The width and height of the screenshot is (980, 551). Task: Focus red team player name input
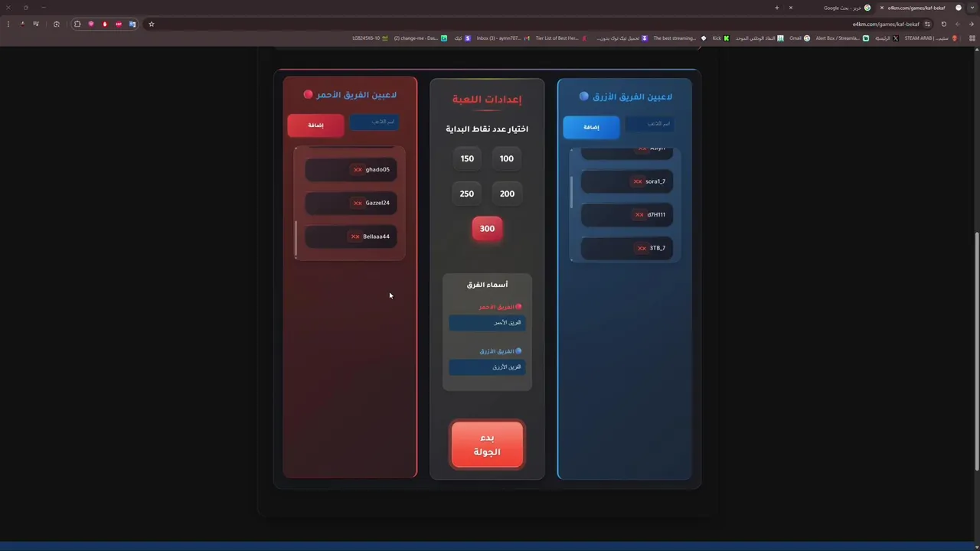[x=374, y=122]
